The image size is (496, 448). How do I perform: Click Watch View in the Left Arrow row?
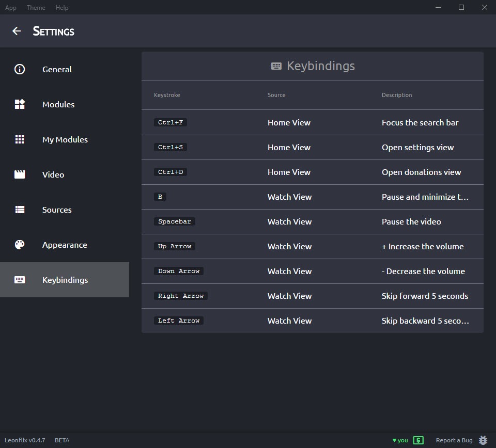click(x=289, y=321)
